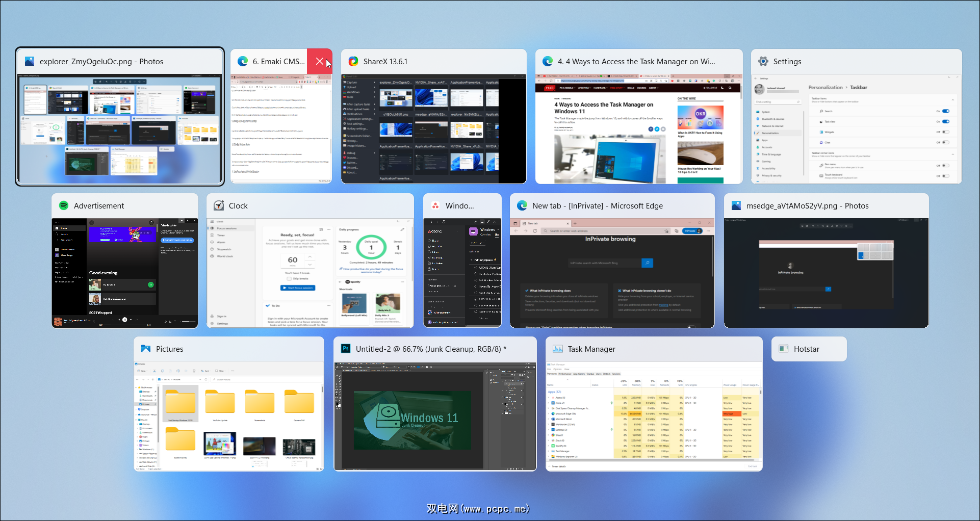Click the Photoshop icon next to Untitled-2

(x=346, y=349)
